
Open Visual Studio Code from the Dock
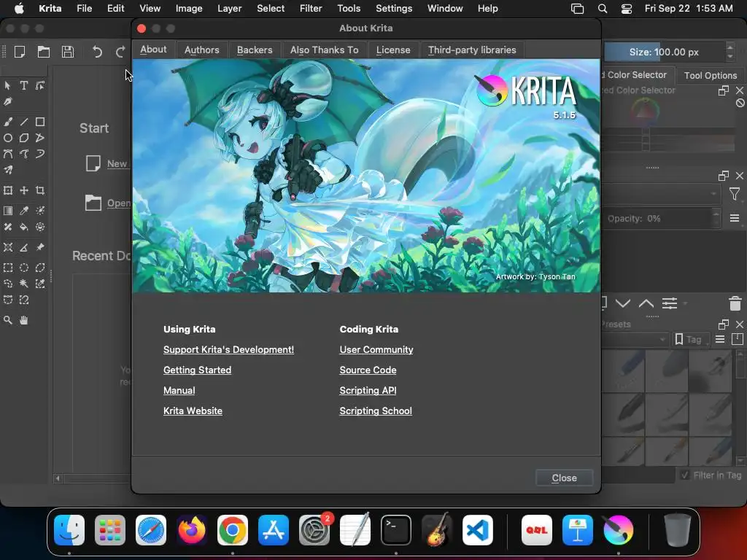click(x=477, y=530)
